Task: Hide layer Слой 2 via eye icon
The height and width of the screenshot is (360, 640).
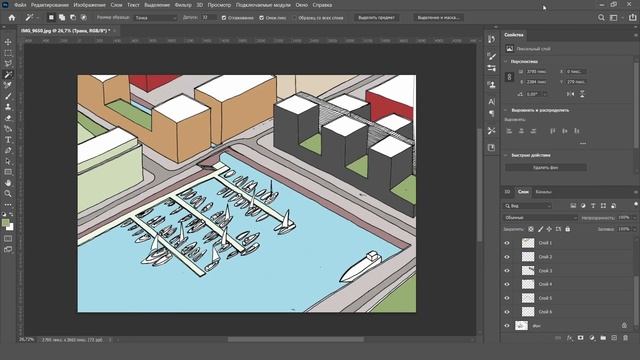Action: [507, 257]
